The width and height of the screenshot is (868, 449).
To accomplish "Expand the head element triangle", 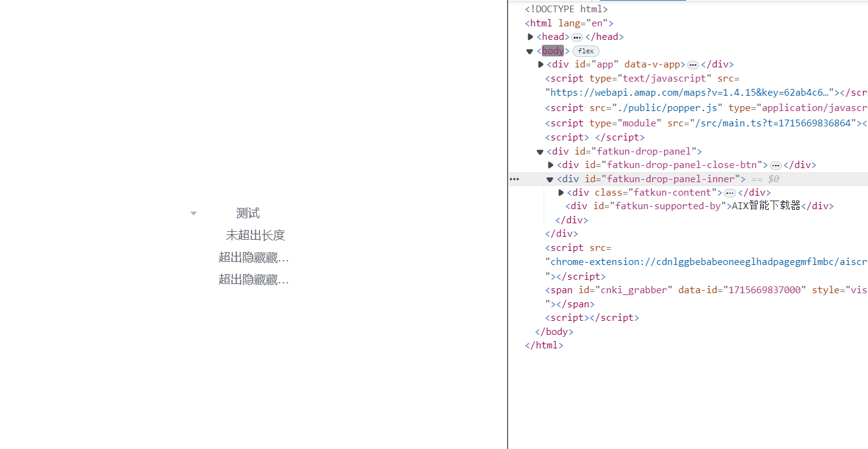I will click(x=530, y=37).
